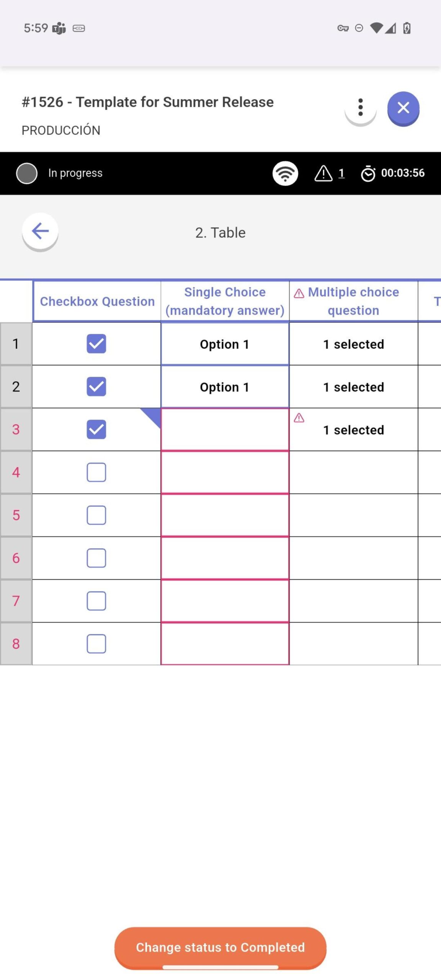The image size is (441, 980).
Task: Open Single Choice dropdown in row 1
Action: (225, 344)
